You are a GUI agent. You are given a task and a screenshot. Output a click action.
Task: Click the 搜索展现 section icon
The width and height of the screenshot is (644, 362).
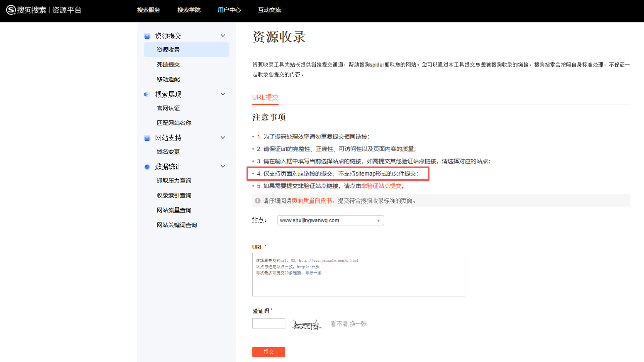point(146,95)
